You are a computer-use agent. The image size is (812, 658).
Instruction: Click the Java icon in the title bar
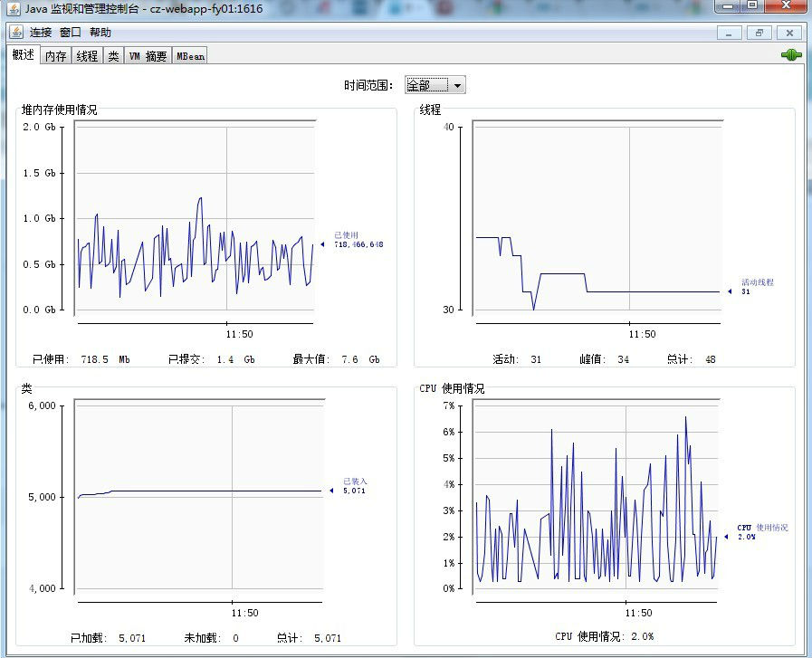pos(14,8)
